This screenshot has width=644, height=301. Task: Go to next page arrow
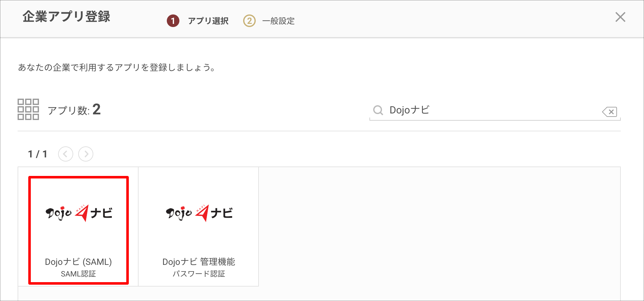(86, 154)
